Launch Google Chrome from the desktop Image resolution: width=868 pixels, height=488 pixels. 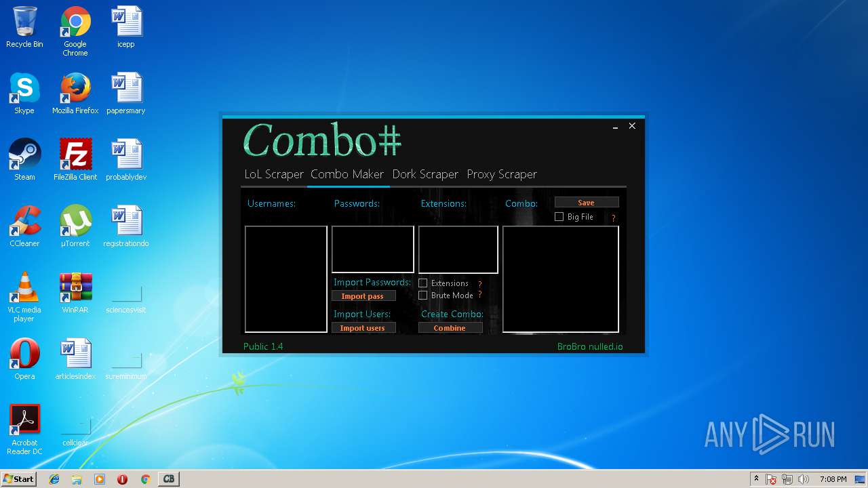[75, 31]
